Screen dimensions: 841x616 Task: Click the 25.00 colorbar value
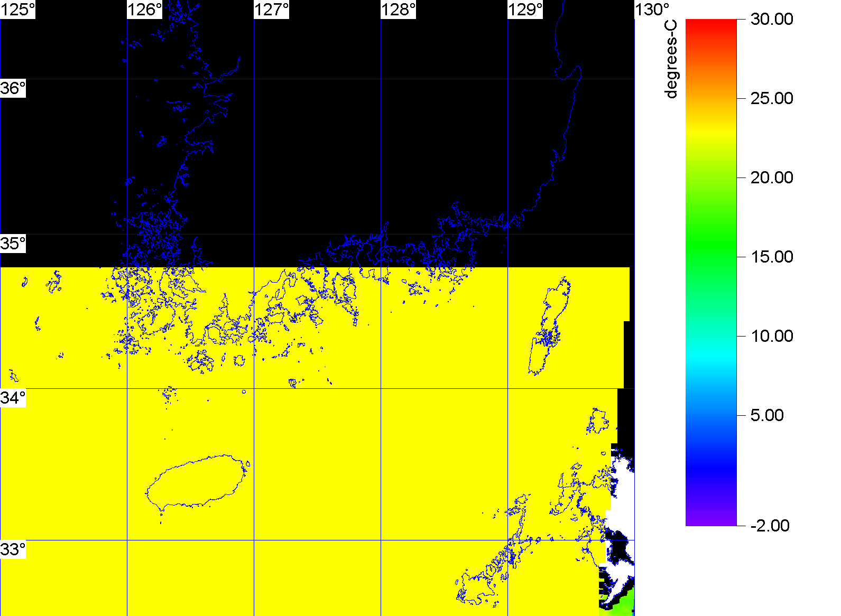(x=772, y=98)
